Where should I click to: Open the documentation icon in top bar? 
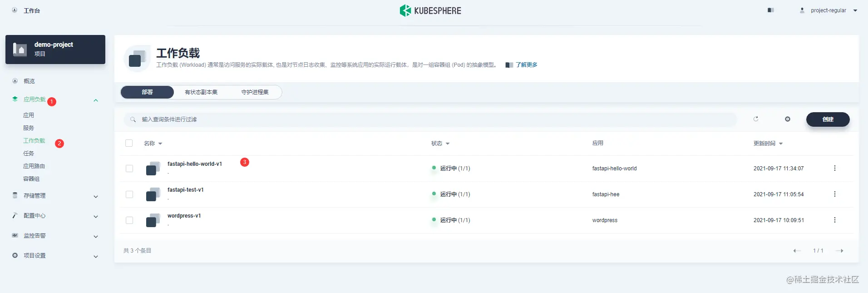click(770, 10)
